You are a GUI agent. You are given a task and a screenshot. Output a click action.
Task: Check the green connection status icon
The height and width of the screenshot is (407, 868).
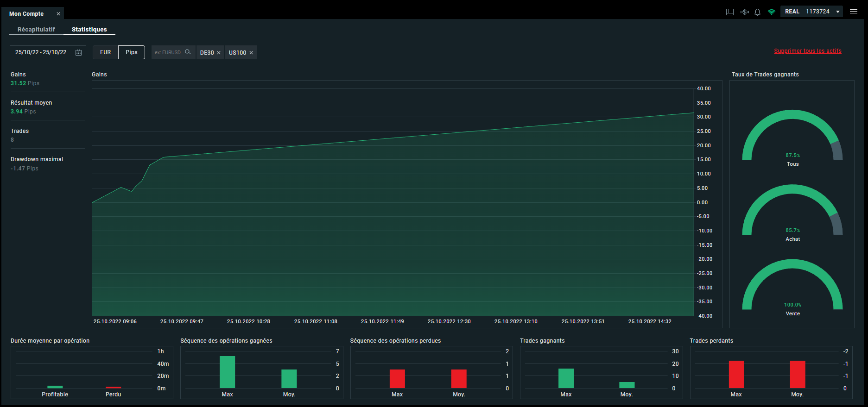point(772,12)
